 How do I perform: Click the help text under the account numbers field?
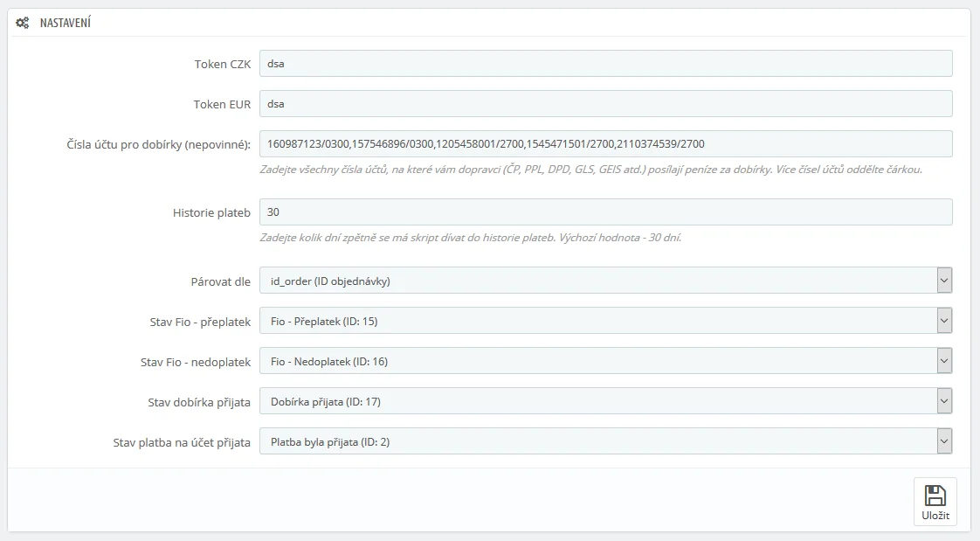pyautogui.click(x=590, y=169)
